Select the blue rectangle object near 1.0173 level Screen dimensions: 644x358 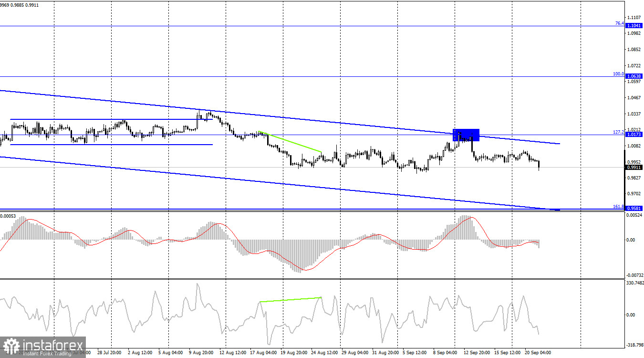[x=466, y=135]
